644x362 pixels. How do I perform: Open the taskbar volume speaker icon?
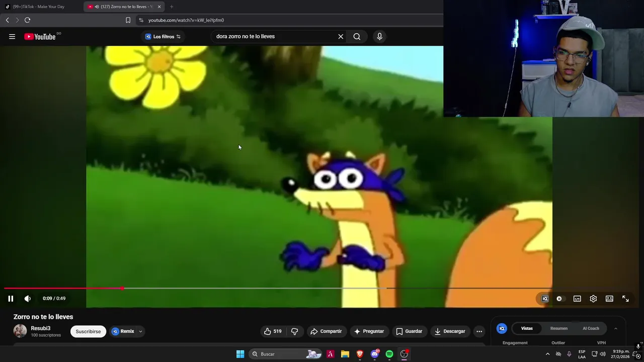tap(603, 354)
